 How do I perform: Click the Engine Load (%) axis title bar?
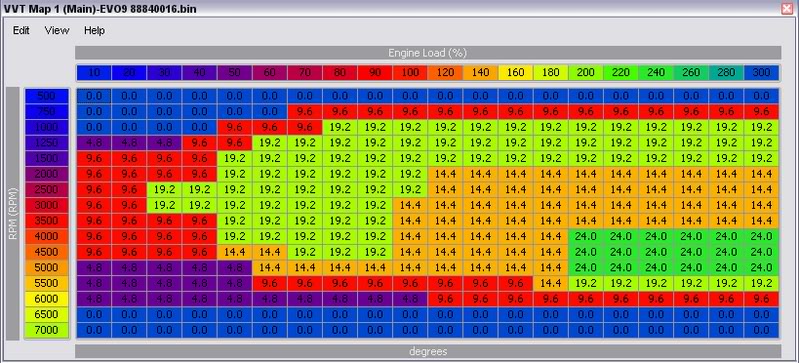(x=428, y=53)
